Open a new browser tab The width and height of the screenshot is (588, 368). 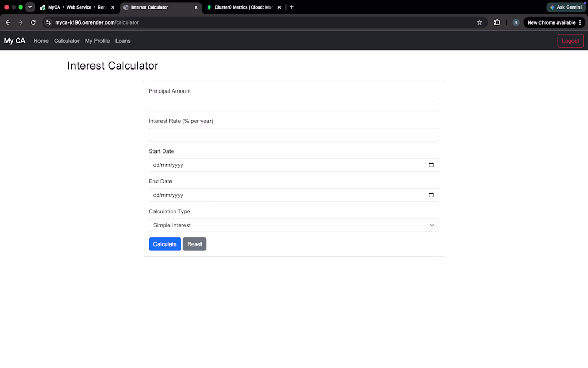292,7
